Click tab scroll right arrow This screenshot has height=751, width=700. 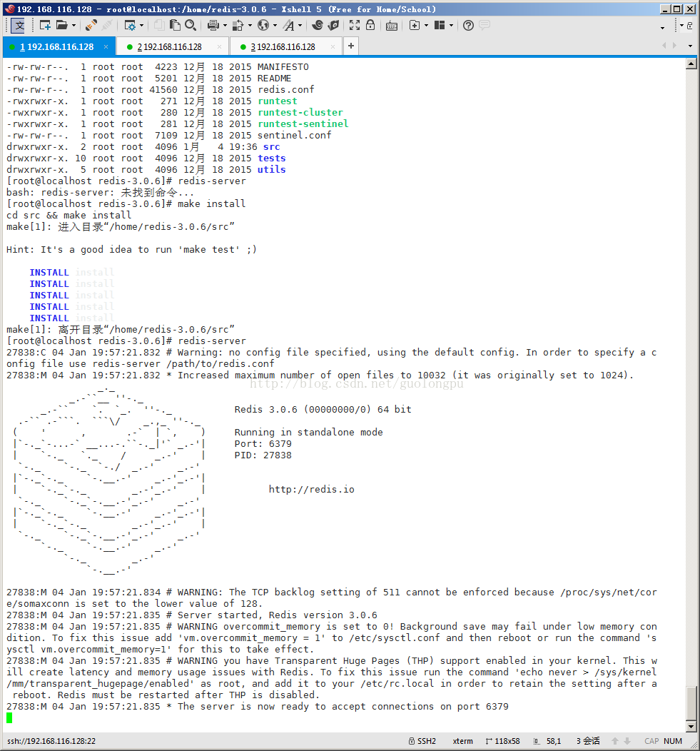[x=674, y=46]
